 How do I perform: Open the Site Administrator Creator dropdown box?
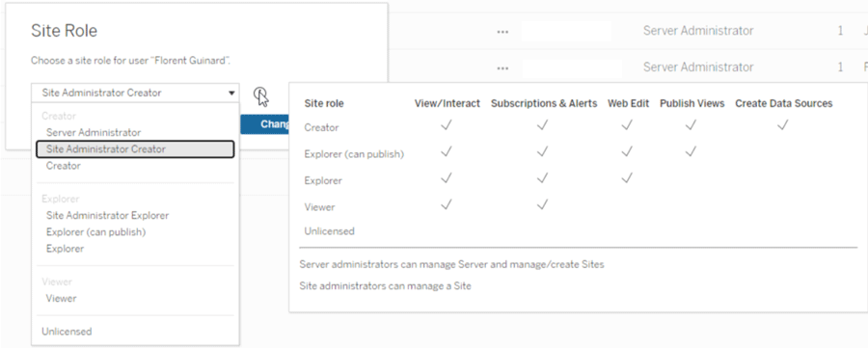coord(136,93)
